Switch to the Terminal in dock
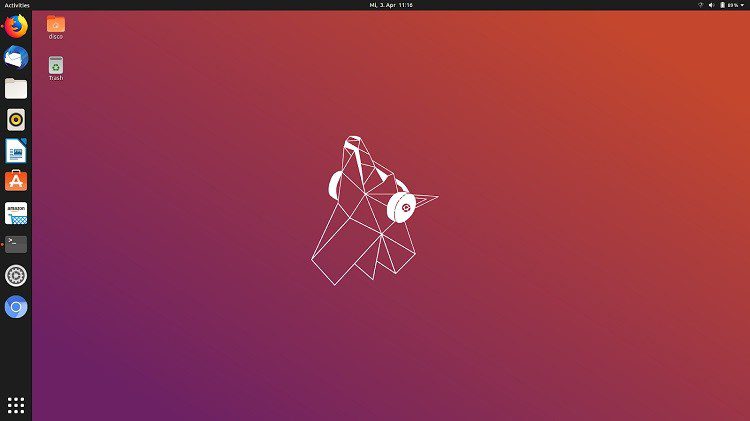Viewport: 750px width, 421px height. (16, 244)
